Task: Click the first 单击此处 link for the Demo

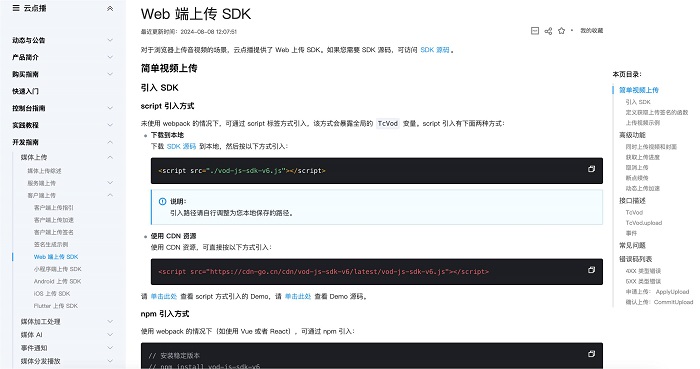Action: point(163,296)
